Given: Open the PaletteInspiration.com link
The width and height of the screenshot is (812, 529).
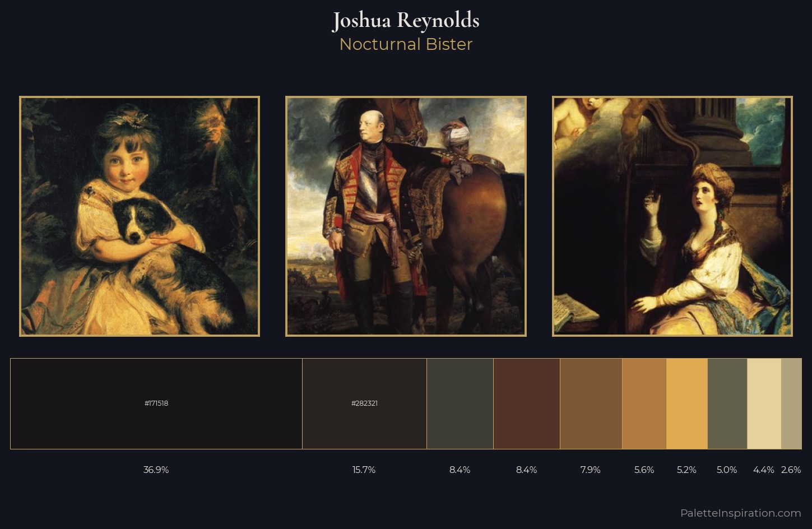Looking at the screenshot, I should (741, 513).
